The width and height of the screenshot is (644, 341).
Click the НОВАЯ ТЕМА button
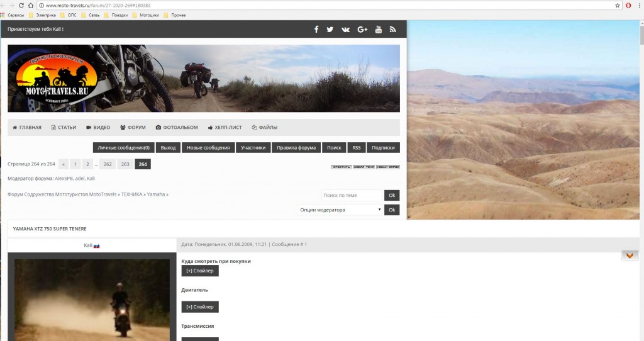pos(364,167)
